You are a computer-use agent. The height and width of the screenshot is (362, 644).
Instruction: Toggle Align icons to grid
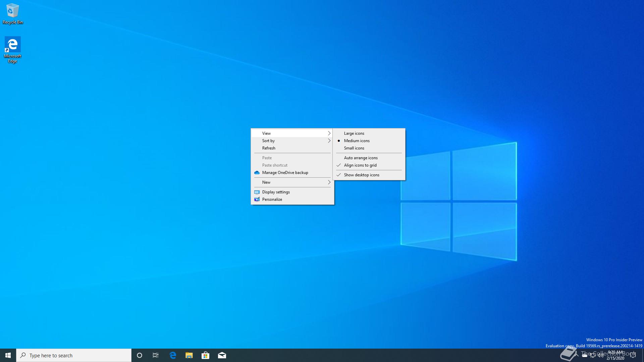pyautogui.click(x=360, y=165)
